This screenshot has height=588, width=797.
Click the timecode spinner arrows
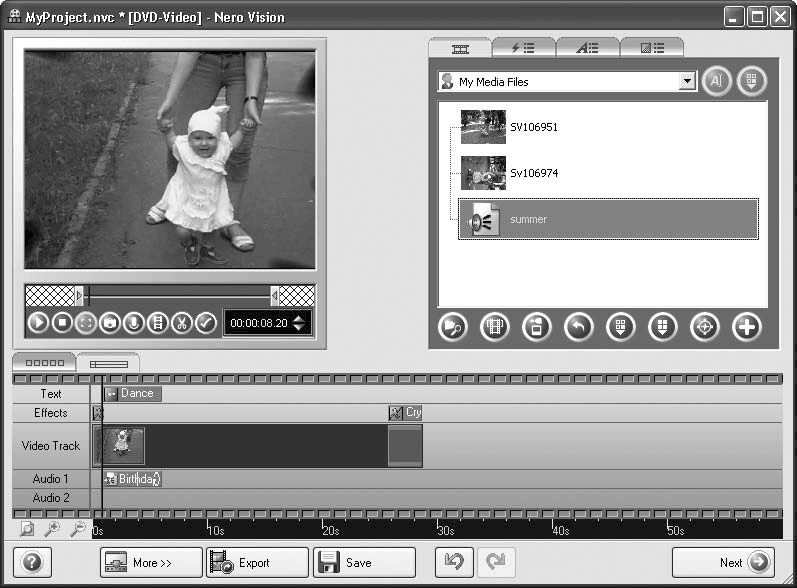(x=299, y=323)
